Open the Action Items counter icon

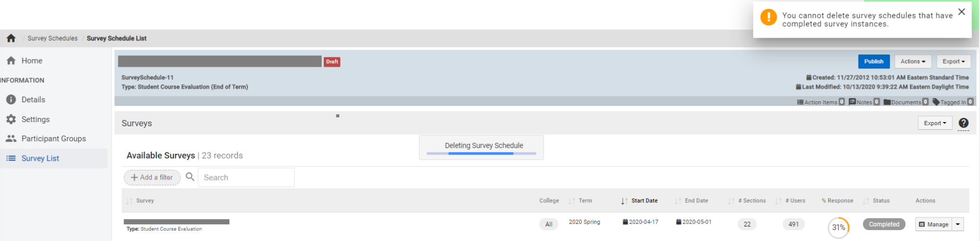pos(800,102)
